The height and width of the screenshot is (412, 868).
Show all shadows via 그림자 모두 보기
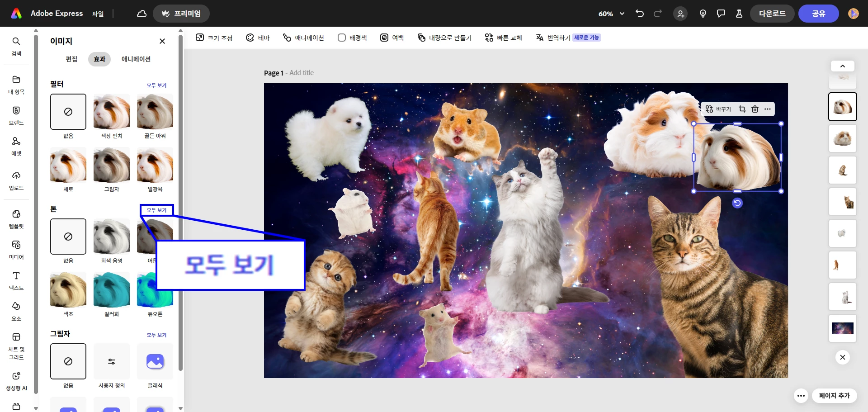pyautogui.click(x=156, y=335)
